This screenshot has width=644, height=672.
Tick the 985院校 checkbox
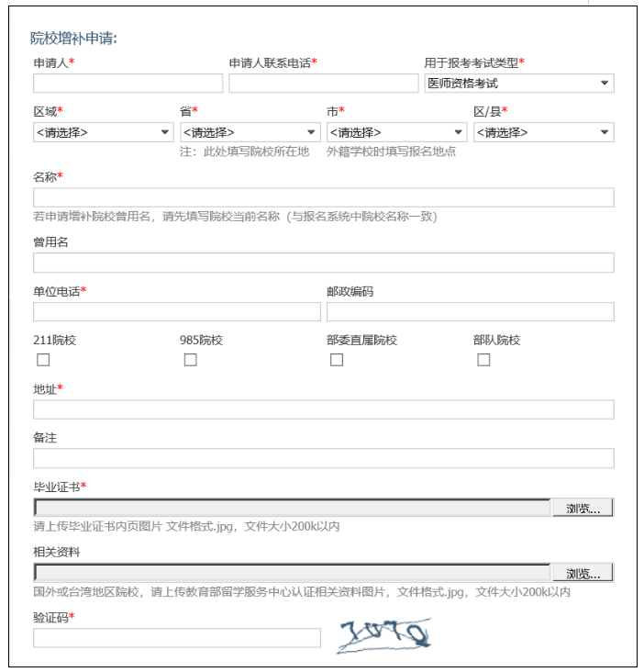click(190, 360)
